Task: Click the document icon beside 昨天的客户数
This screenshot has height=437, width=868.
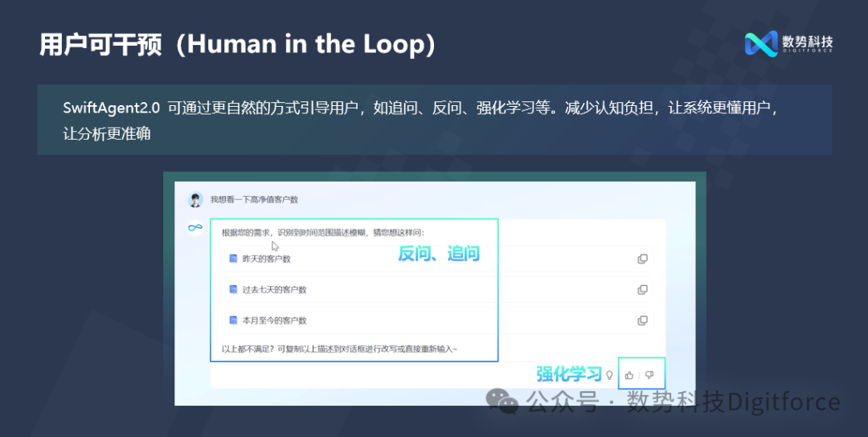Action: coord(234,259)
